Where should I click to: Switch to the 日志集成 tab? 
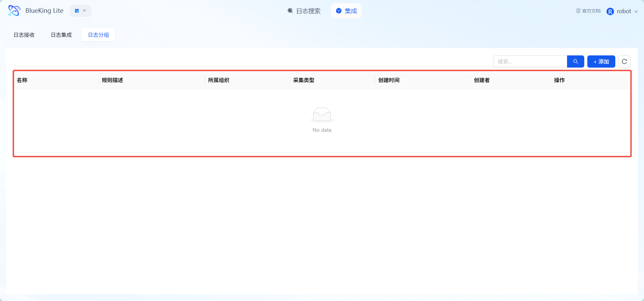(61, 35)
